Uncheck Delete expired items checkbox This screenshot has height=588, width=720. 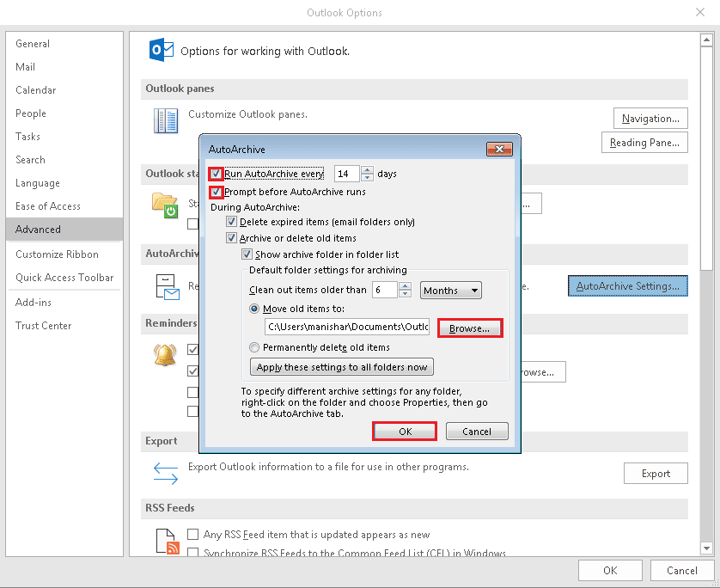231,222
